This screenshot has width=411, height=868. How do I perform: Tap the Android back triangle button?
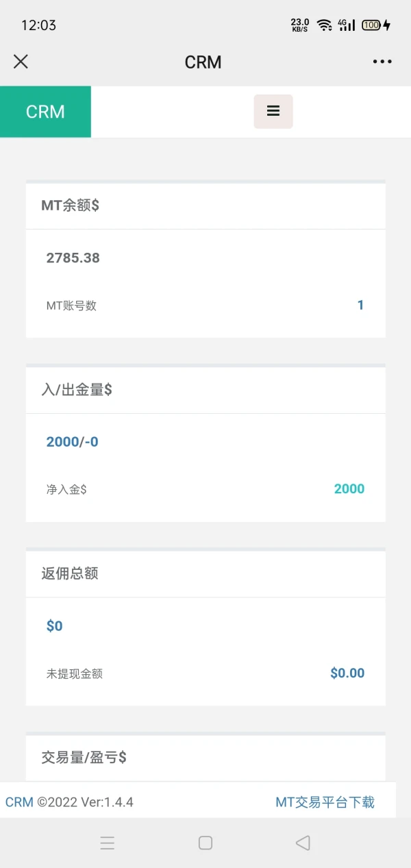click(303, 843)
